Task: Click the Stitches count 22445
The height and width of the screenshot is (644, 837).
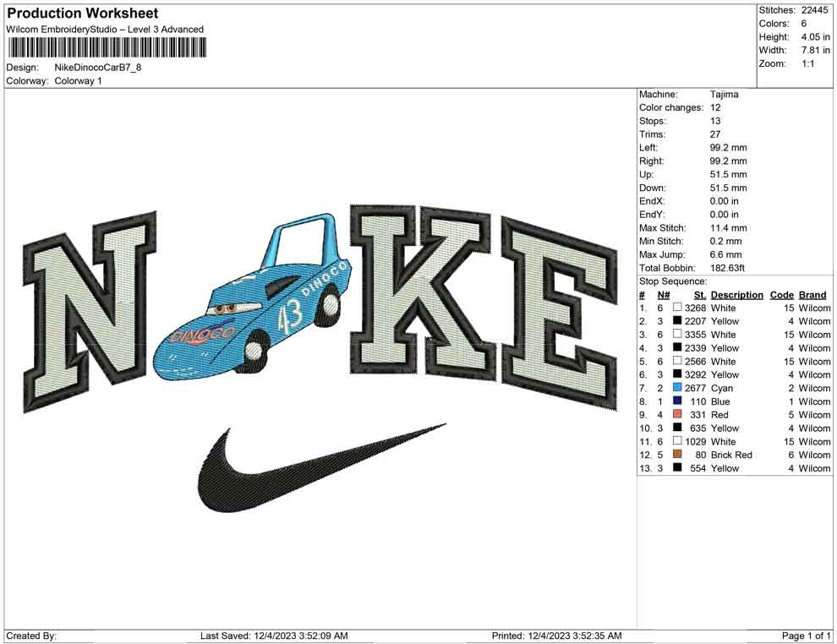Action: pos(814,10)
